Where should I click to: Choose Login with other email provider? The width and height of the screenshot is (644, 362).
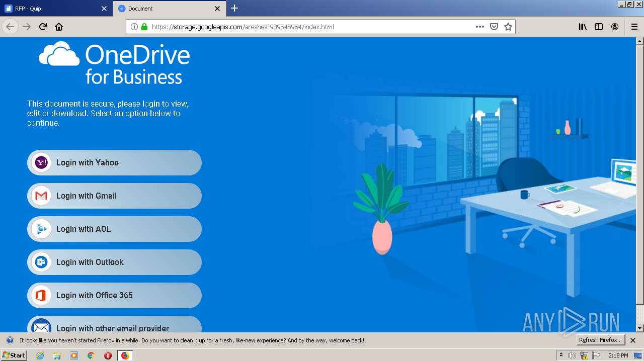point(114,325)
